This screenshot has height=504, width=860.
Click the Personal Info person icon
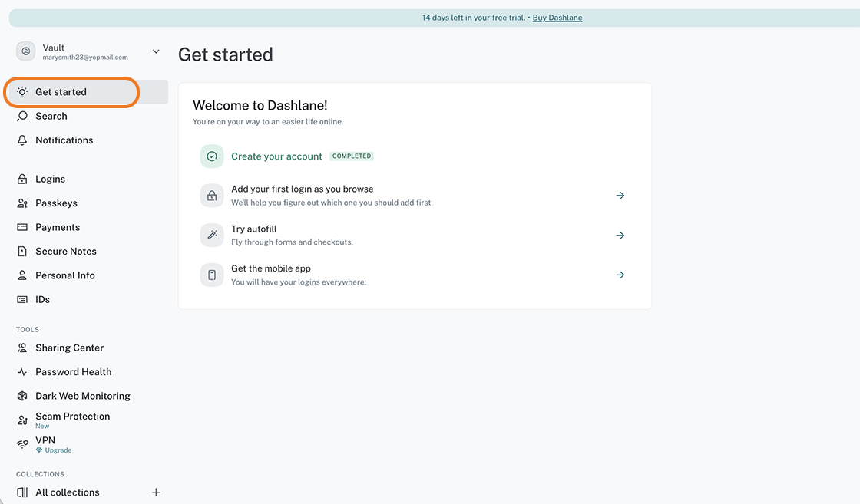[x=22, y=275]
